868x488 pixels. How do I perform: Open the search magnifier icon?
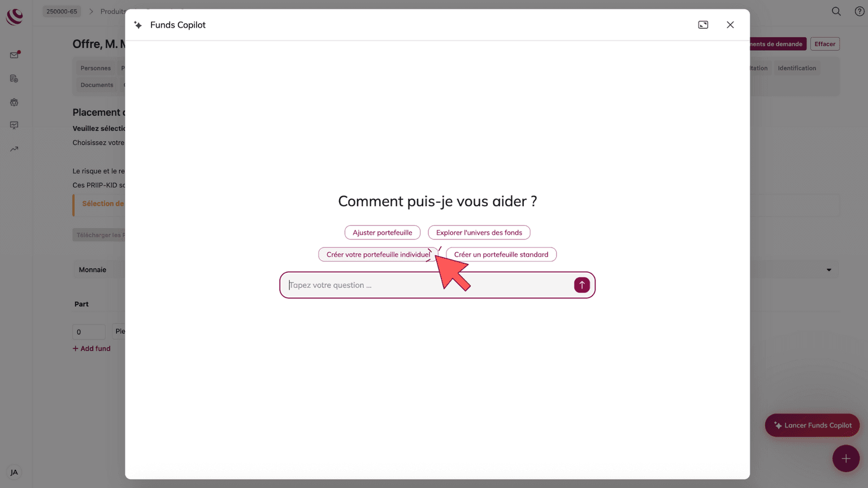836,11
